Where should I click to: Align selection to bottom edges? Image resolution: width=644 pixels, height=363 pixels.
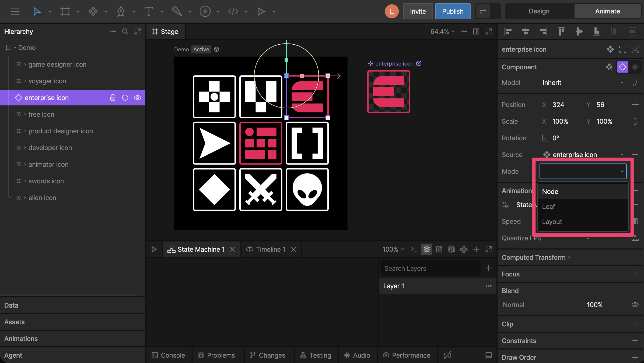[597, 32]
